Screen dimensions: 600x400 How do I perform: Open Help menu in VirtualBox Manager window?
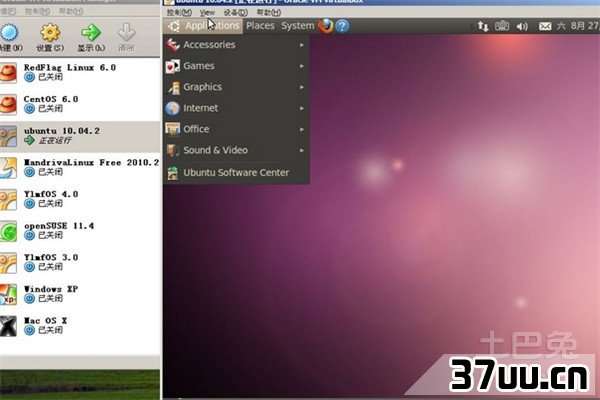pos(71,11)
